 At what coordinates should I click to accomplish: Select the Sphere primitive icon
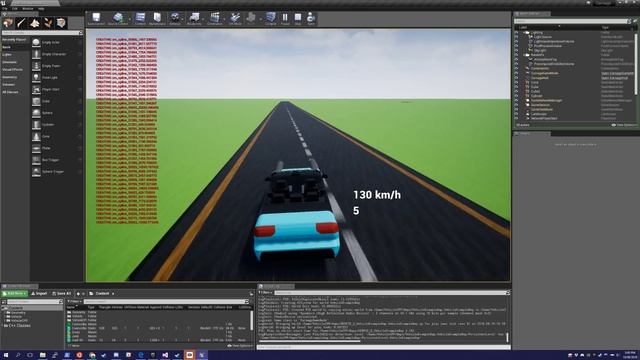(x=36, y=113)
